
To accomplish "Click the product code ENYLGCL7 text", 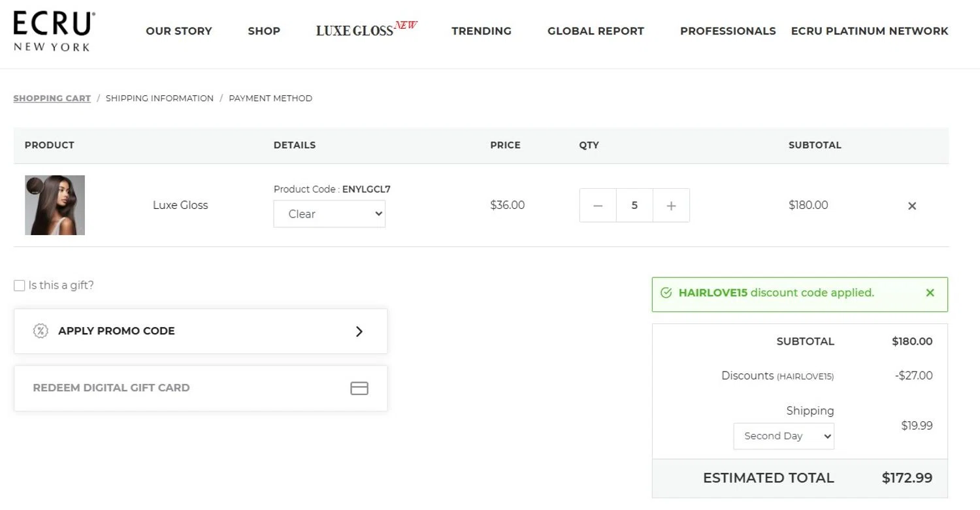I will [x=367, y=189].
